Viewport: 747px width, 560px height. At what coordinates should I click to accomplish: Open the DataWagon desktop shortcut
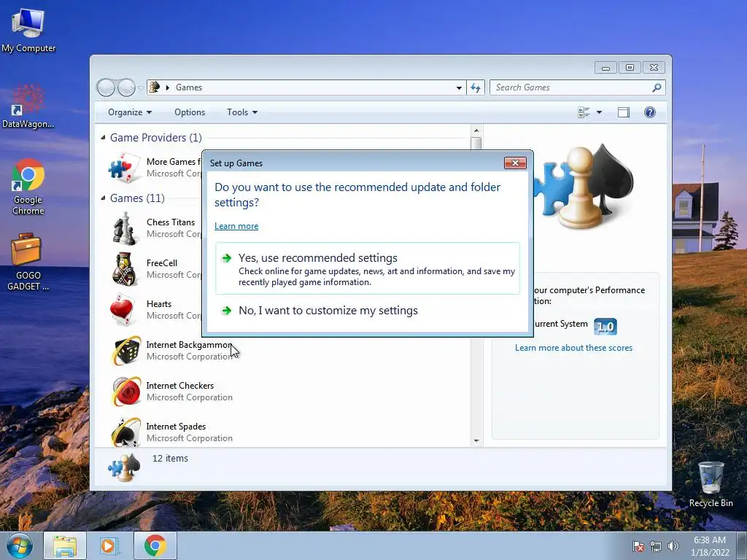coord(28,106)
